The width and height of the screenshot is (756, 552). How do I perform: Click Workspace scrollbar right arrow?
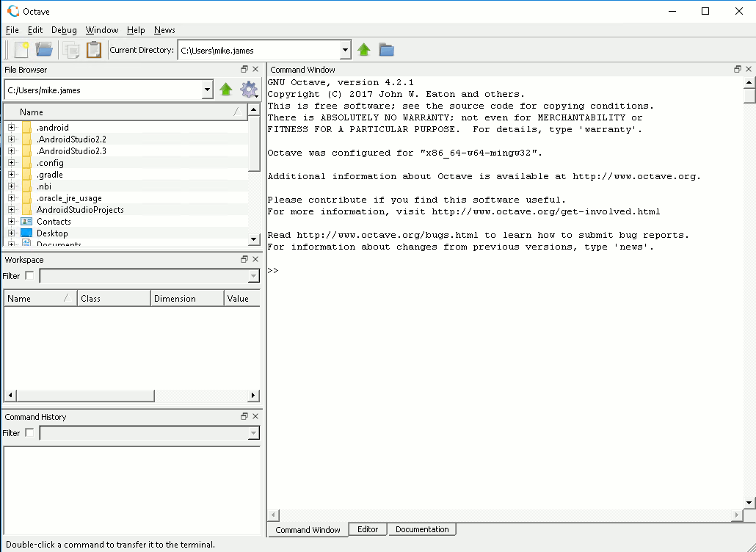254,396
